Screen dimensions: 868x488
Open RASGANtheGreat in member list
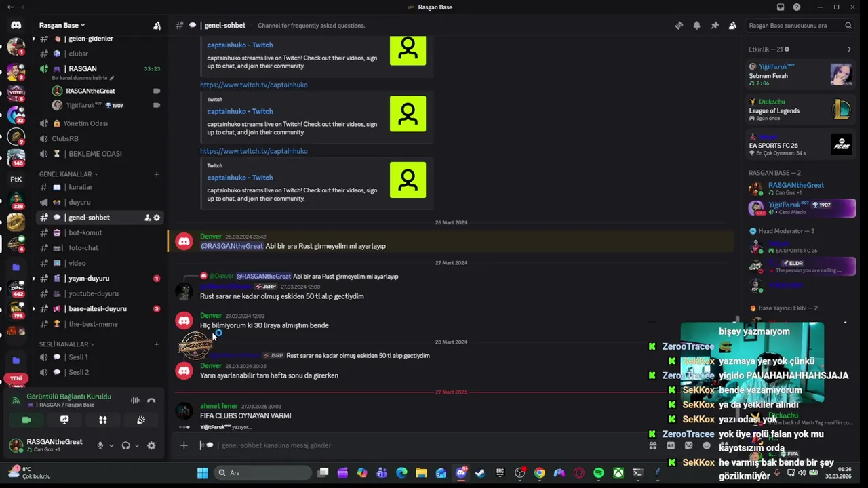[x=802, y=188]
